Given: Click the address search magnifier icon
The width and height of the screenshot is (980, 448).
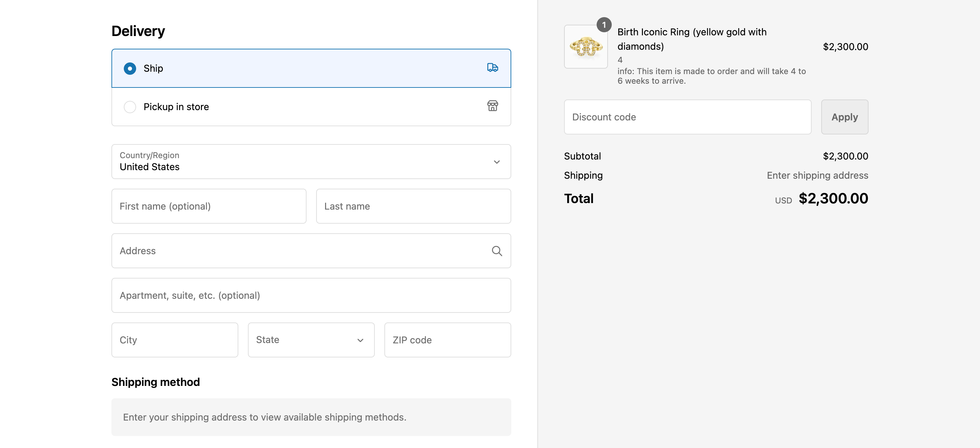Looking at the screenshot, I should 497,251.
